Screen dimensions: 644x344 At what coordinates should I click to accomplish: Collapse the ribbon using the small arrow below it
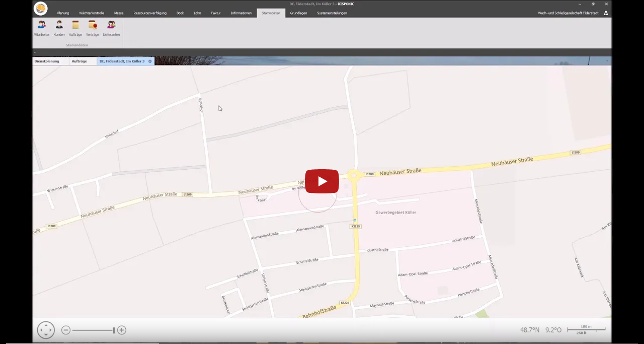35,52
